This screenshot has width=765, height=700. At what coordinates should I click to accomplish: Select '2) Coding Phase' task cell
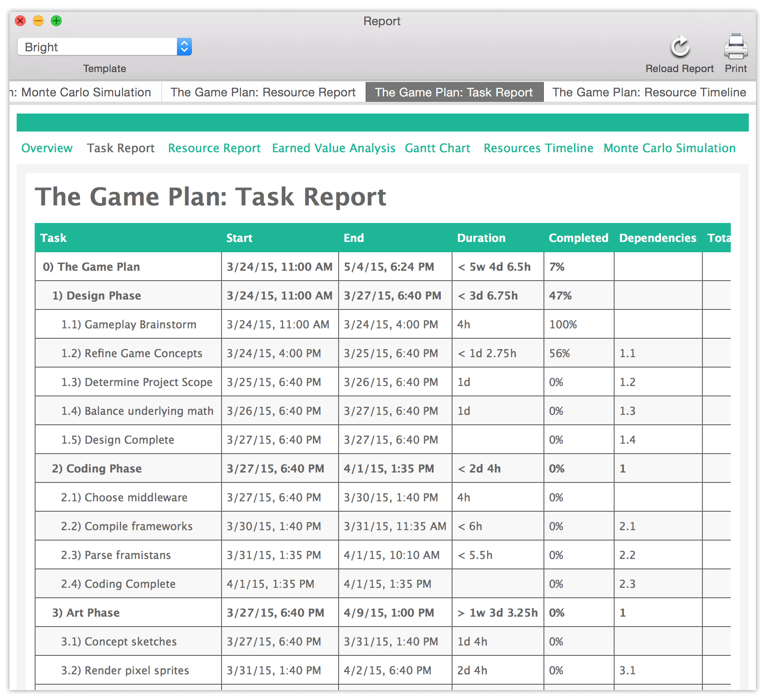tap(128, 468)
